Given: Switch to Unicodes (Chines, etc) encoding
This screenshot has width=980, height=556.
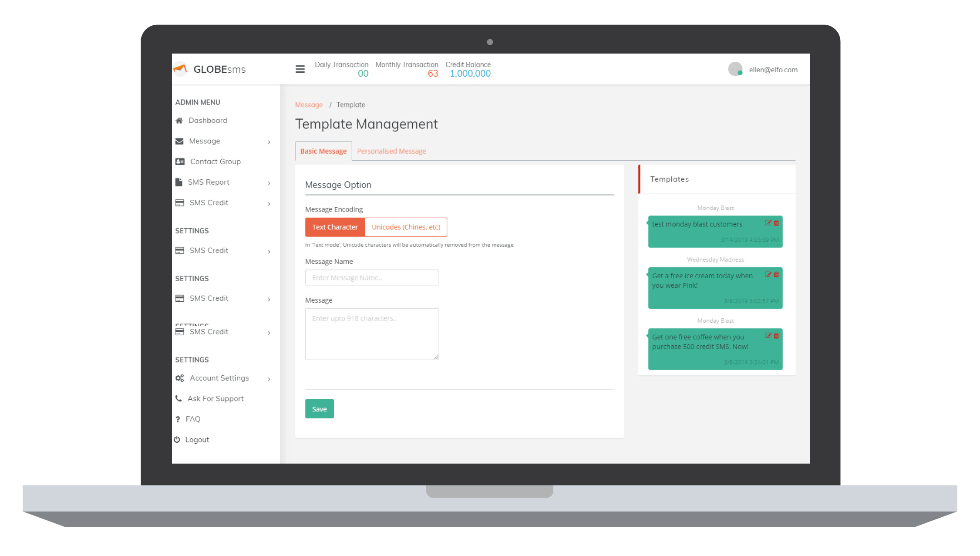Looking at the screenshot, I should coord(406,227).
